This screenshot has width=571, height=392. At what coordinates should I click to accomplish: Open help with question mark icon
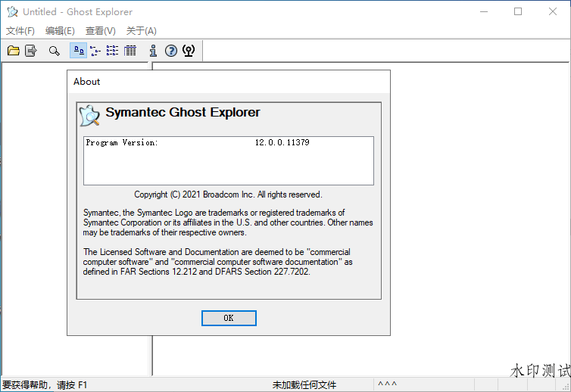tap(171, 51)
